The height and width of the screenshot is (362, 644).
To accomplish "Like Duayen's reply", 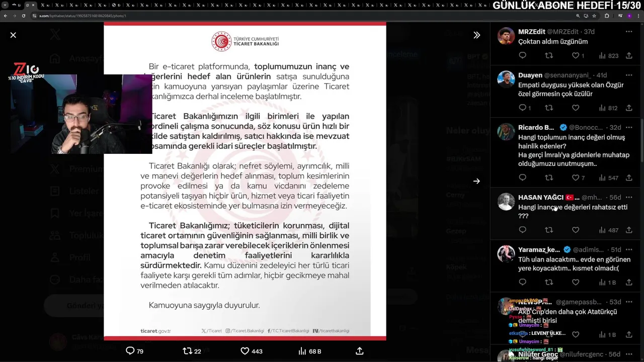I will click(x=576, y=108).
